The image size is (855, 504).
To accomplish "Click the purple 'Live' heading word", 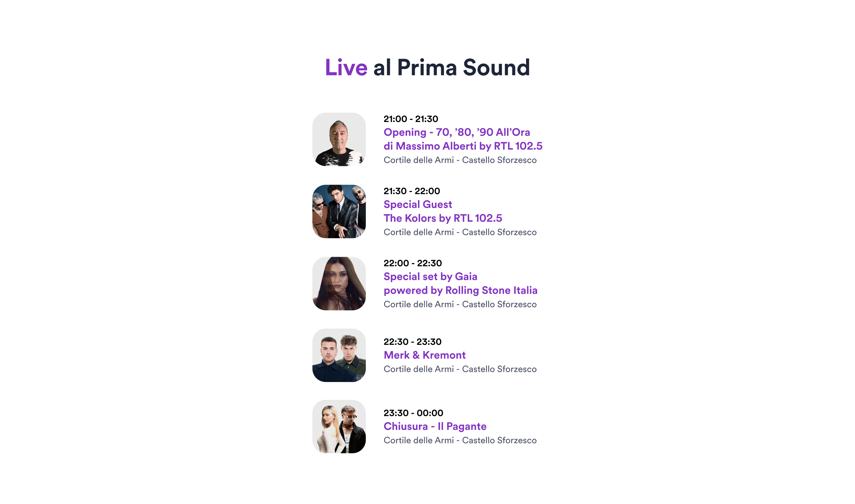I will (346, 67).
